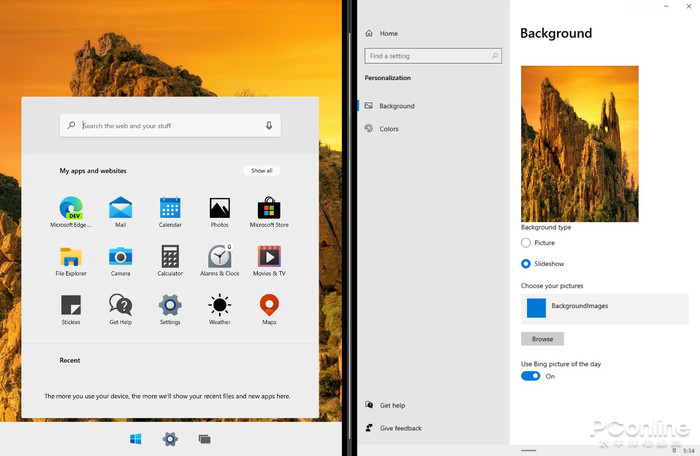
Task: Go to Colors personalization section
Action: pos(389,129)
